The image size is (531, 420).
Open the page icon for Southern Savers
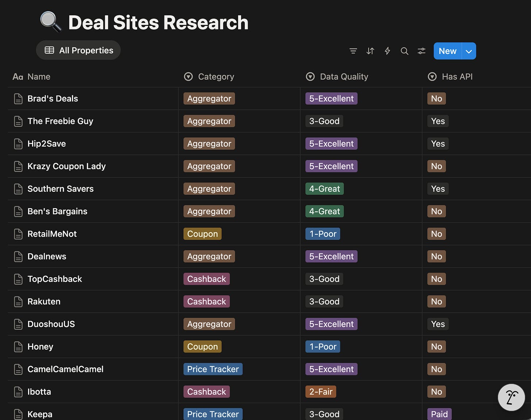click(x=18, y=189)
